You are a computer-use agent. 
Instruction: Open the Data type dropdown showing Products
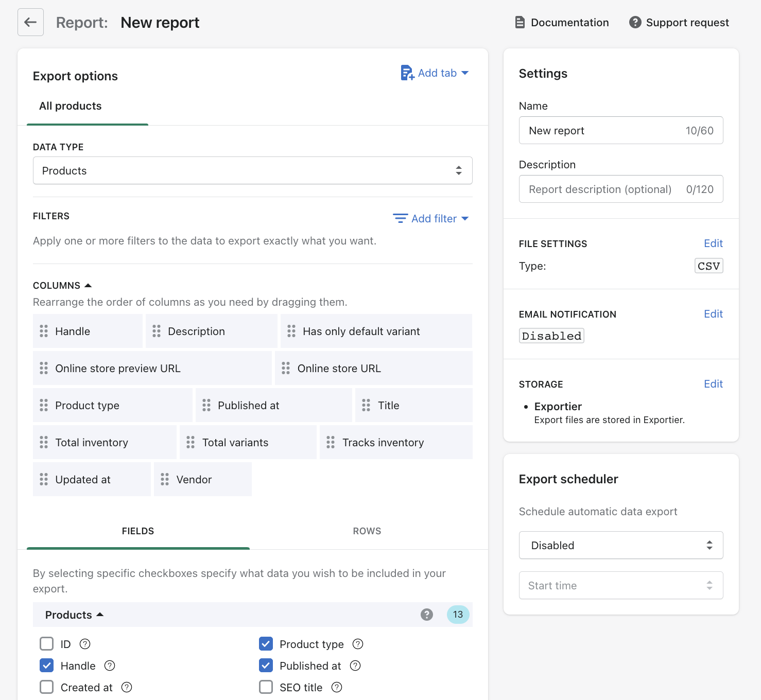coord(252,170)
